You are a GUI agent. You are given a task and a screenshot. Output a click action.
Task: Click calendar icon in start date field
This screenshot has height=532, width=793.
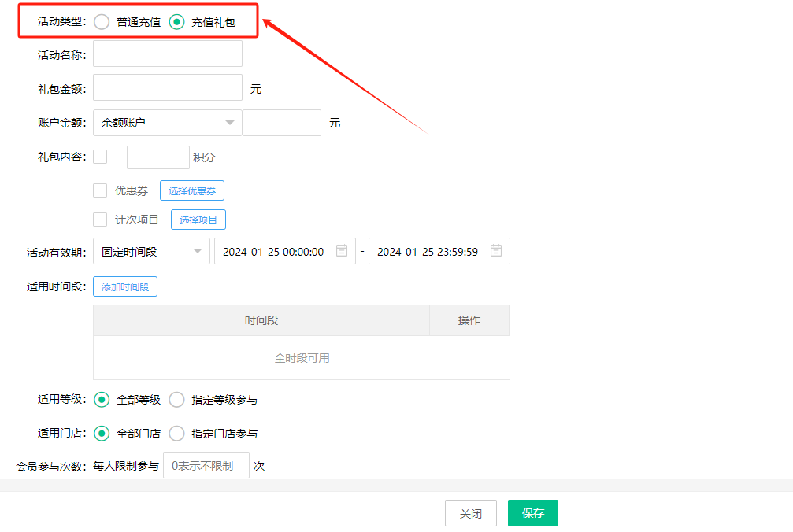(x=342, y=251)
